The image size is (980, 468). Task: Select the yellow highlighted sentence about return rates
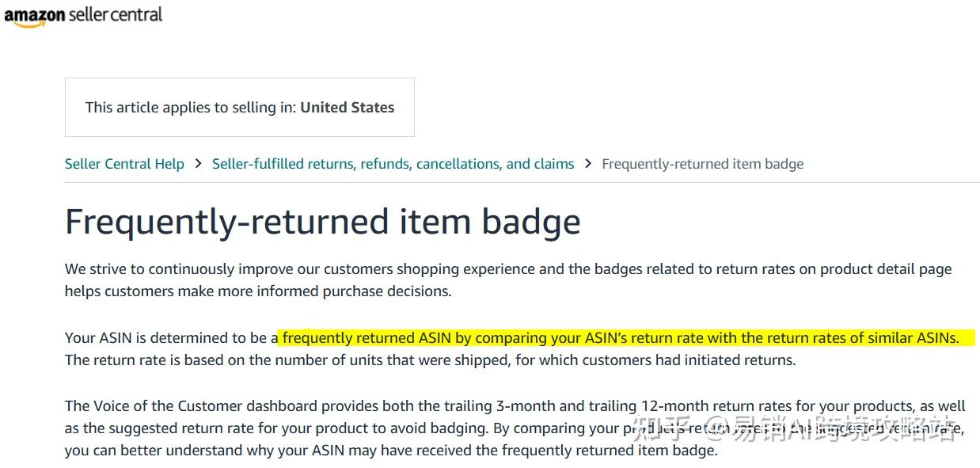(x=619, y=337)
